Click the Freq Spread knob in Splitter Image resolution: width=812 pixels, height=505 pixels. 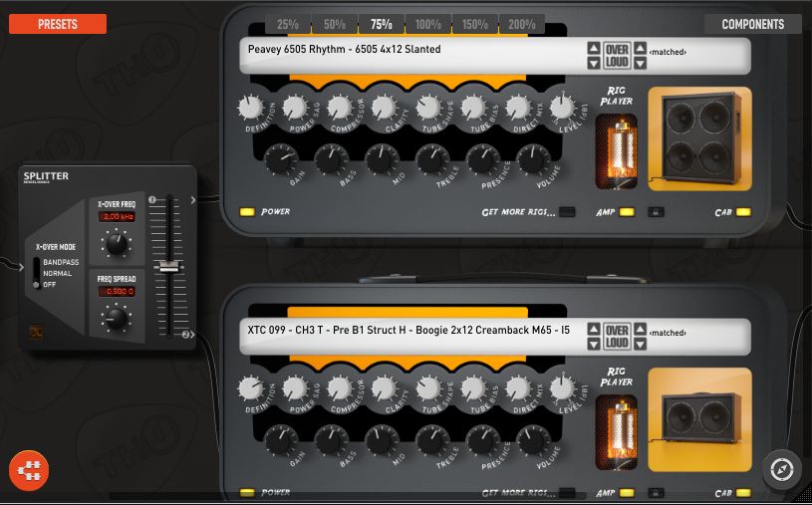(x=117, y=319)
